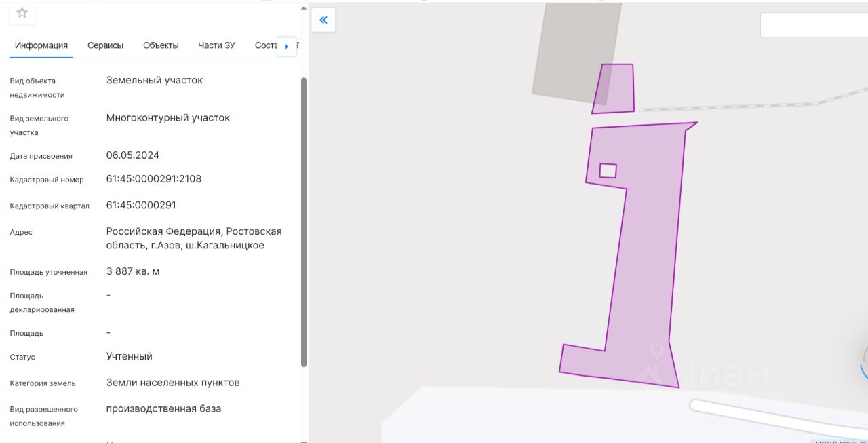Select the large purple parcel polygon
The image size is (868, 443).
644,258
